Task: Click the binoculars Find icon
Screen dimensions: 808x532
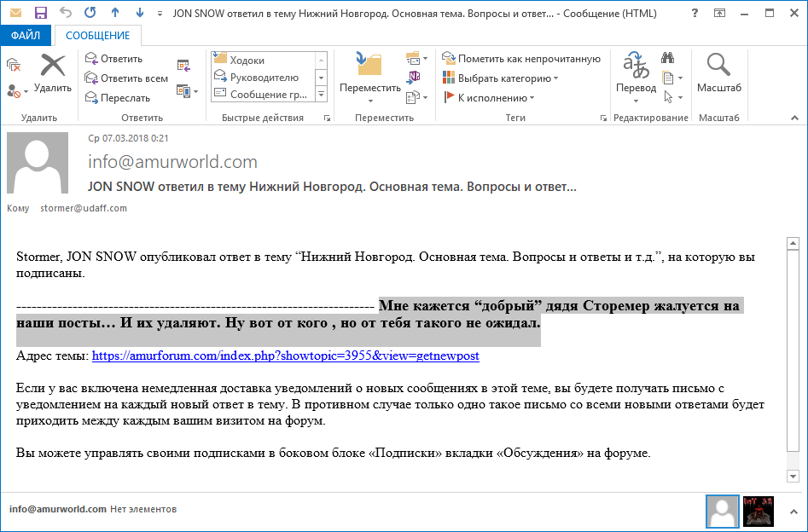Action: coord(668,59)
